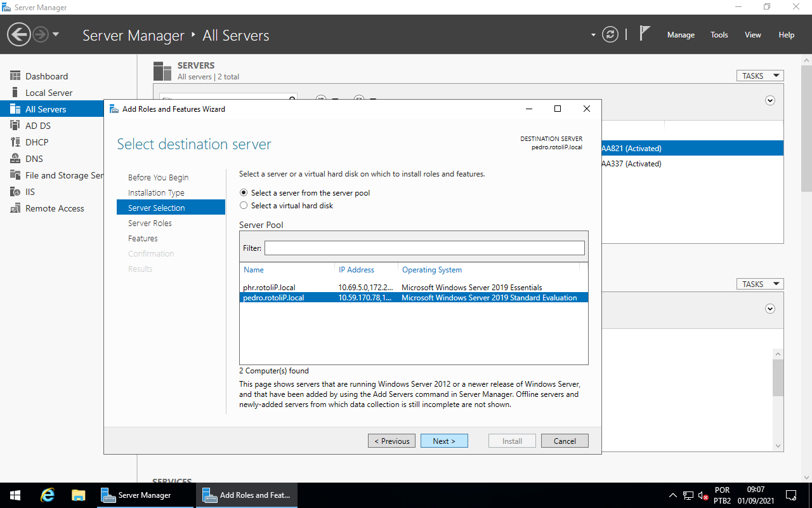Image resolution: width=812 pixels, height=508 pixels.
Task: Open the Manage menu
Action: (x=681, y=35)
